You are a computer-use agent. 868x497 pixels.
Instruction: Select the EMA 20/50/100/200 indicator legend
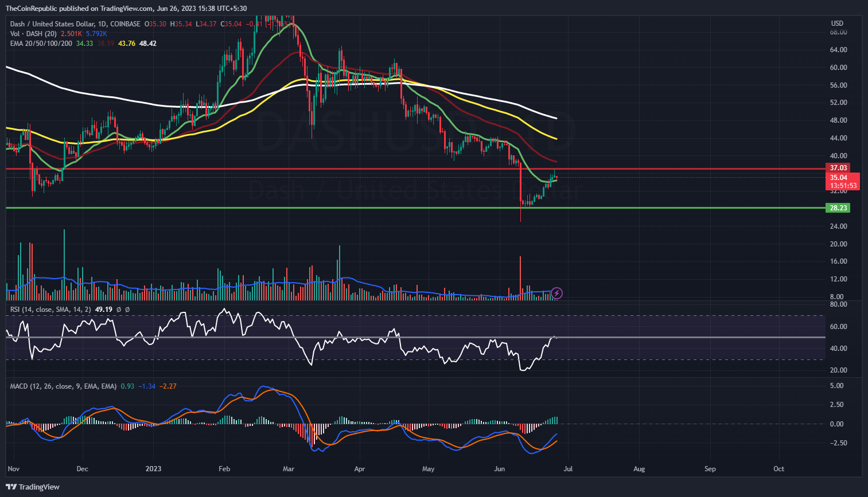[41, 44]
